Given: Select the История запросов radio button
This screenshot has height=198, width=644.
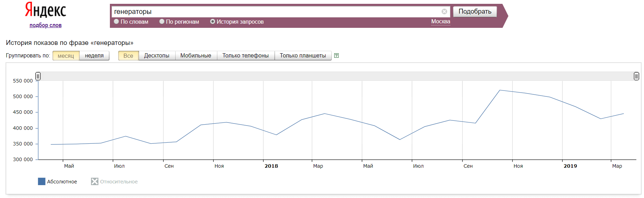Looking at the screenshot, I should click(212, 22).
